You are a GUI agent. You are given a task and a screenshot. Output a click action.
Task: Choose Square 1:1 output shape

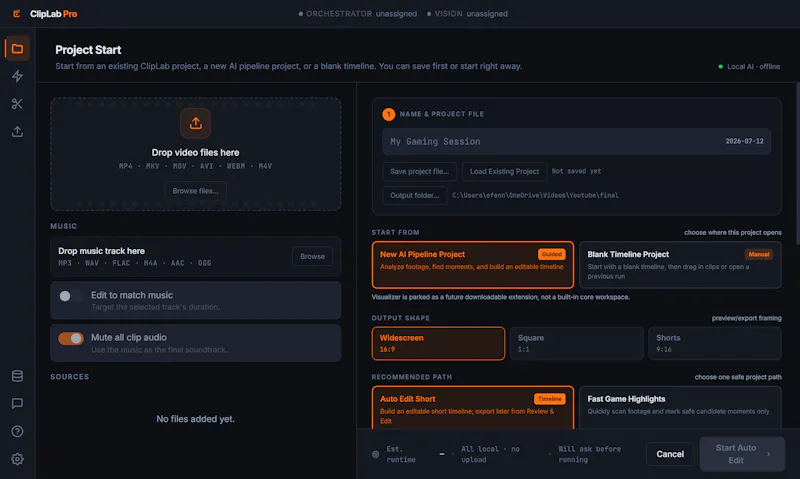pos(577,343)
